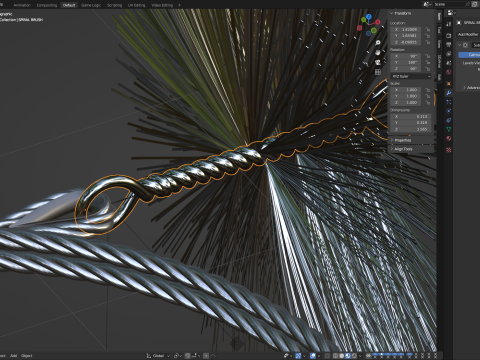Click the Add Modifier button
480x360 pixels.
(x=468, y=34)
